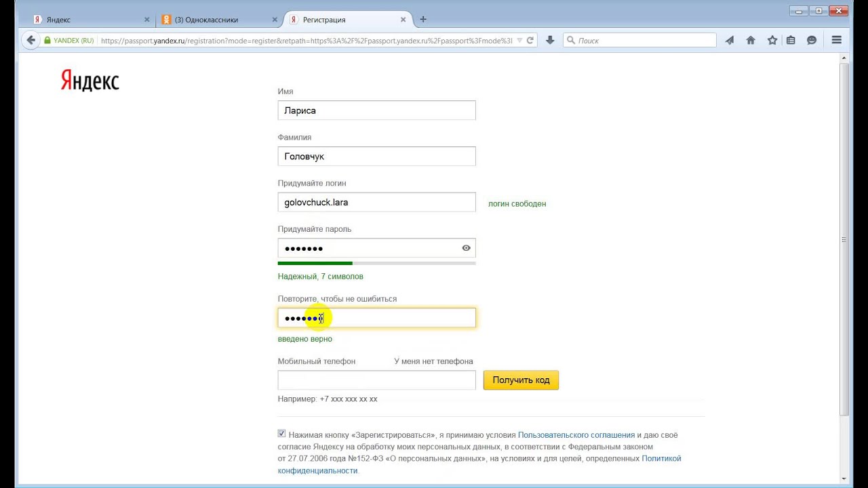This screenshot has width=868, height=488.
Task: Click the Получить код button
Action: pos(521,380)
